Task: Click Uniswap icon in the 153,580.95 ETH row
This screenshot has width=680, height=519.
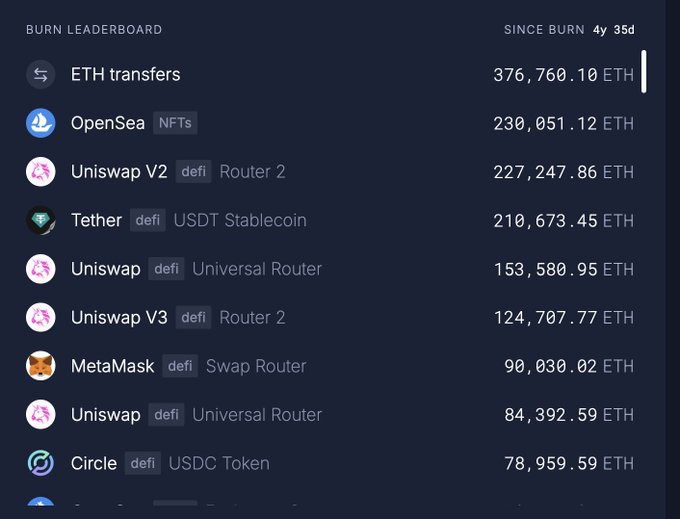Action: pyautogui.click(x=40, y=269)
